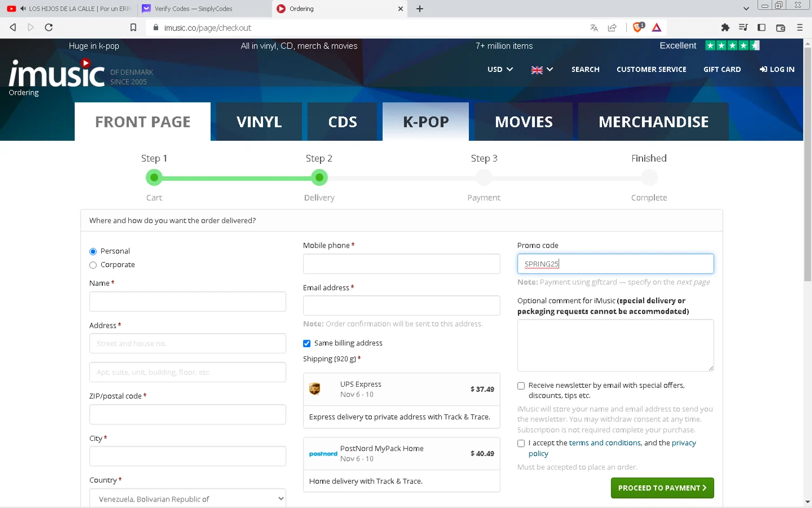Viewport: 812px width, 508px height.
Task: Open the Brave wallet icon
Action: (x=781, y=28)
